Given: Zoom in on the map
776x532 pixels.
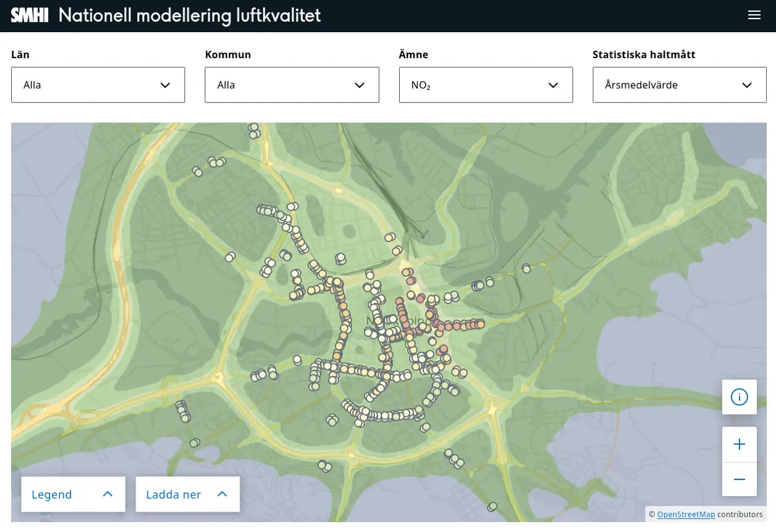Looking at the screenshot, I should pos(739,444).
